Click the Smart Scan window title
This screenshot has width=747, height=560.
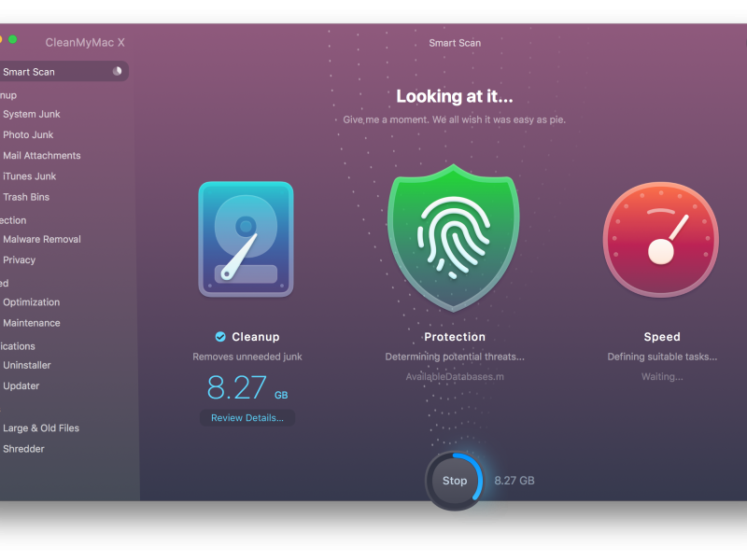(x=455, y=43)
